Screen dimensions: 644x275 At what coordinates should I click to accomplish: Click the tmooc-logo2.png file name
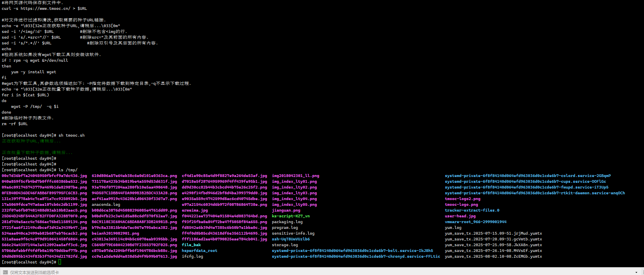(x=463, y=199)
